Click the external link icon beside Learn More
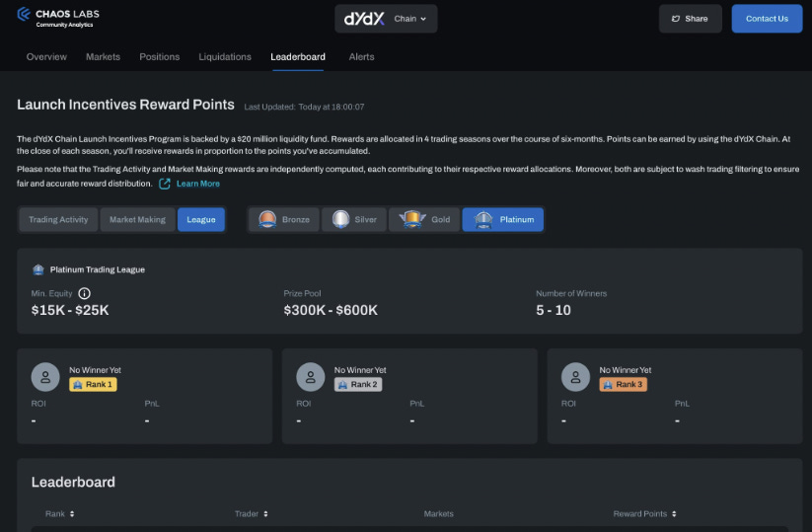Viewport: 812px width, 532px height. coord(165,184)
